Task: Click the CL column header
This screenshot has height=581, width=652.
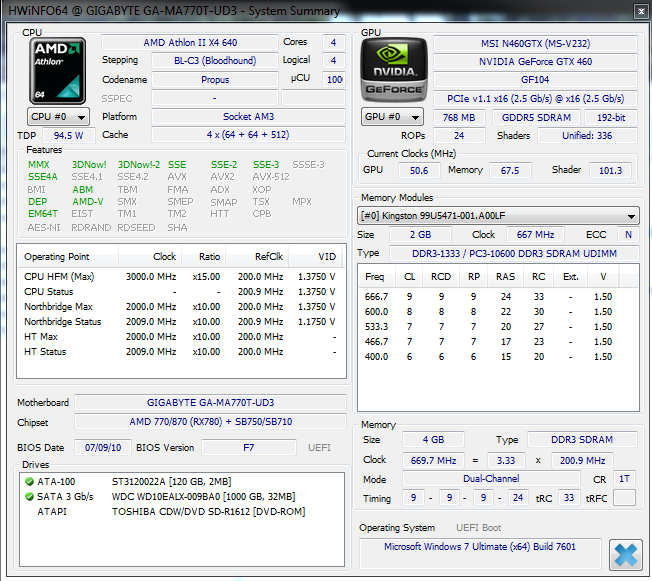Action: pyautogui.click(x=410, y=277)
